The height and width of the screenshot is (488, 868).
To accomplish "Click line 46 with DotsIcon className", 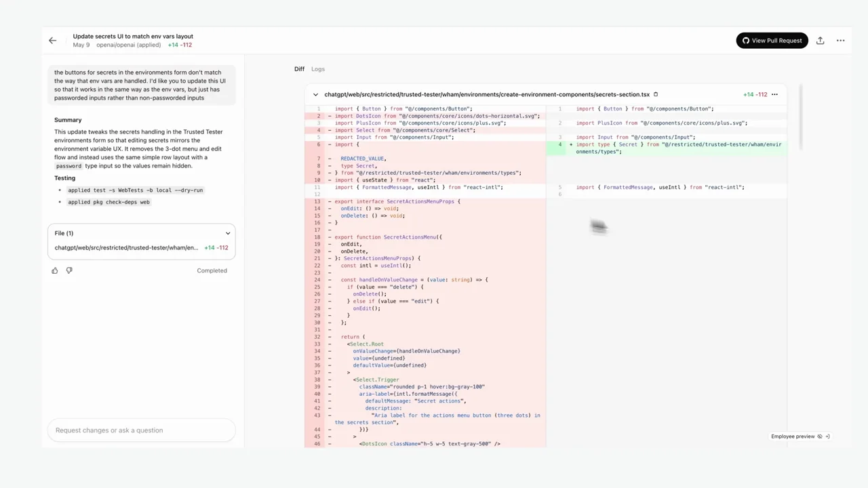I will point(425,444).
